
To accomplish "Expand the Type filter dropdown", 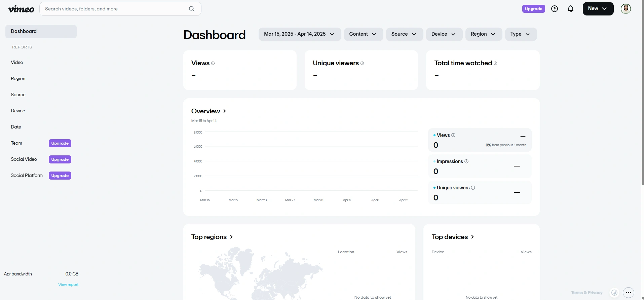I will point(521,34).
